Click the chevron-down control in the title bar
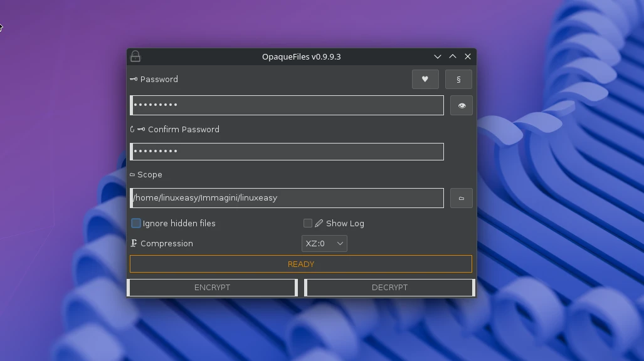Screen dimensions: 644x361 point(437,56)
